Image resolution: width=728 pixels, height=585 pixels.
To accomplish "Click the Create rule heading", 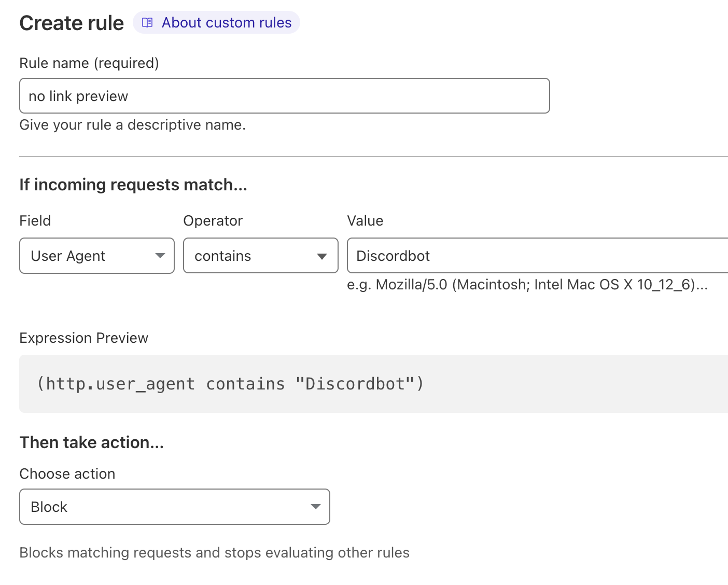I will tap(72, 23).
